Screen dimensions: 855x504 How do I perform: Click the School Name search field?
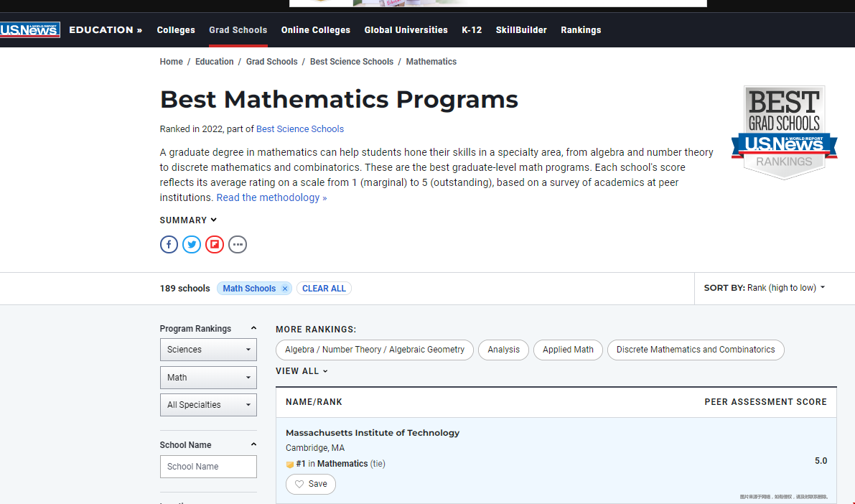click(208, 467)
